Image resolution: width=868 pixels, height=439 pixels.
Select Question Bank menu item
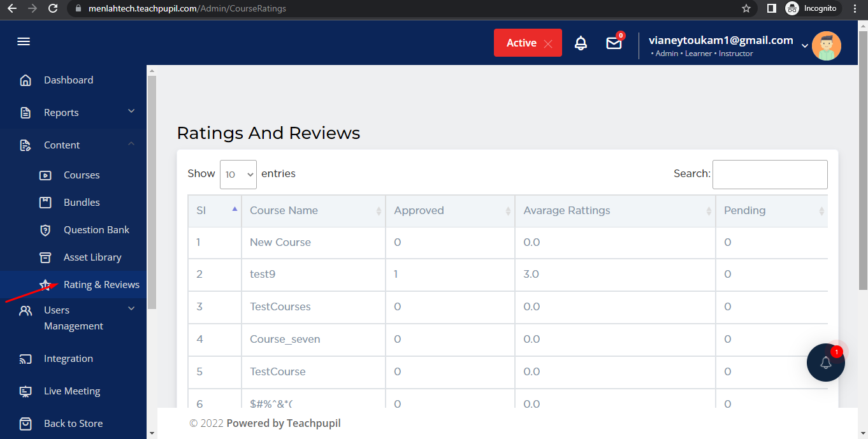pos(96,230)
